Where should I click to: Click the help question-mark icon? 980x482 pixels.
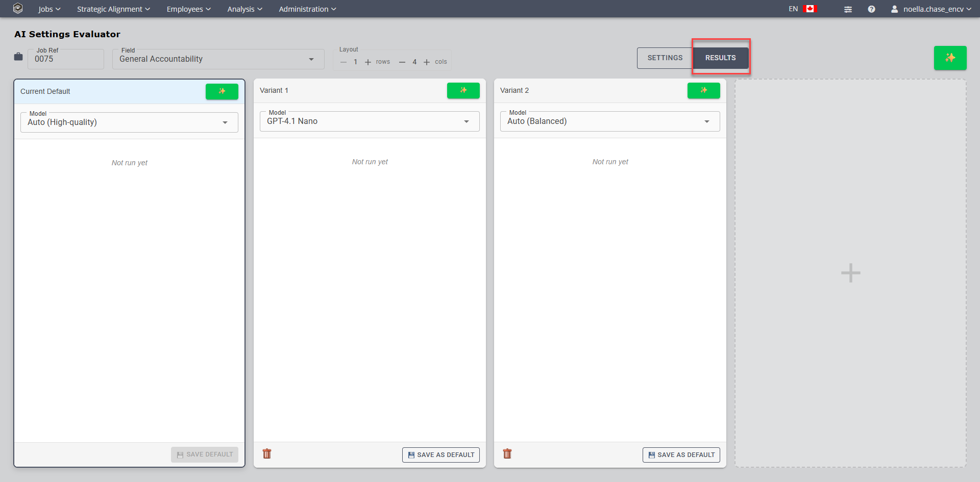(871, 9)
